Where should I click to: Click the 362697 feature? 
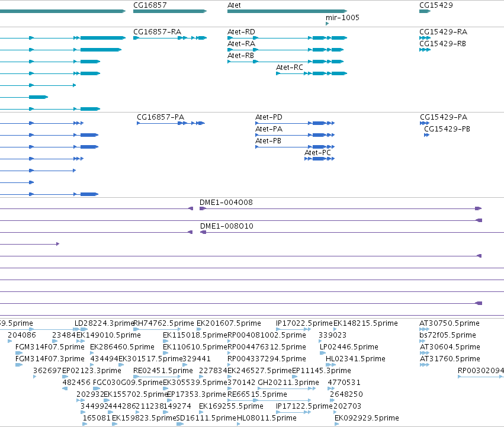[x=47, y=371]
